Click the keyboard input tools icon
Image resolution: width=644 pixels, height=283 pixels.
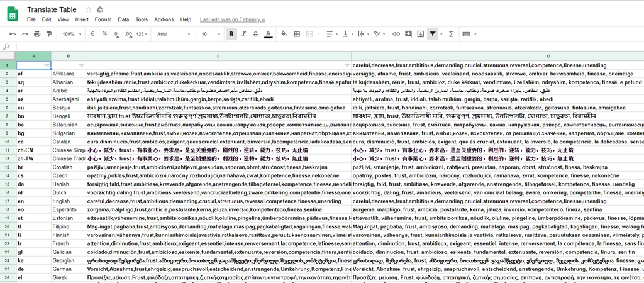pyautogui.click(x=466, y=34)
